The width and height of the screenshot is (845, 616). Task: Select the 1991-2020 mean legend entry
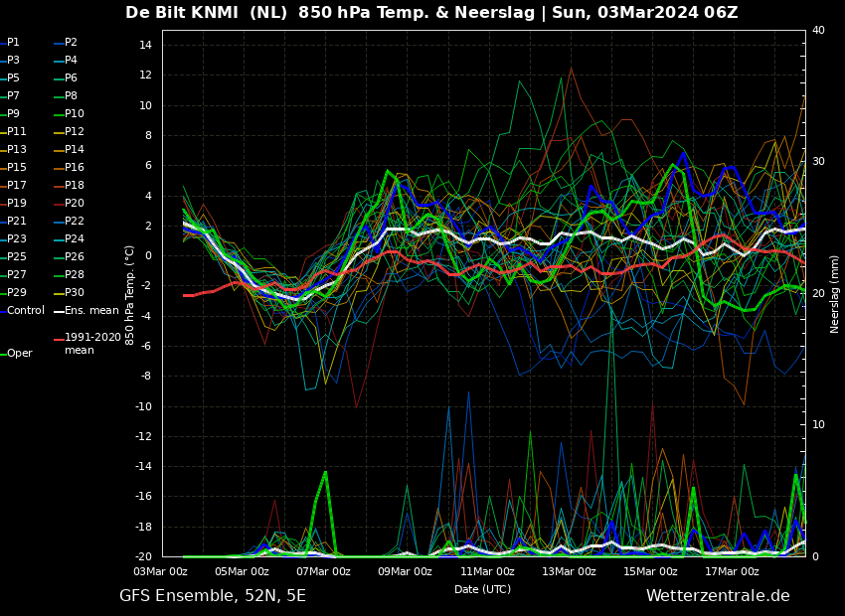87,344
